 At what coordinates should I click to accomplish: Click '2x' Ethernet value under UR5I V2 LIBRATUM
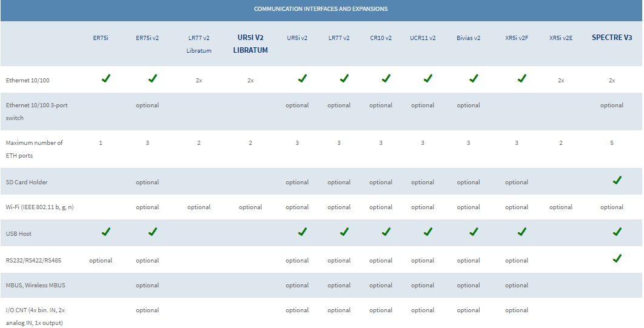(x=250, y=81)
